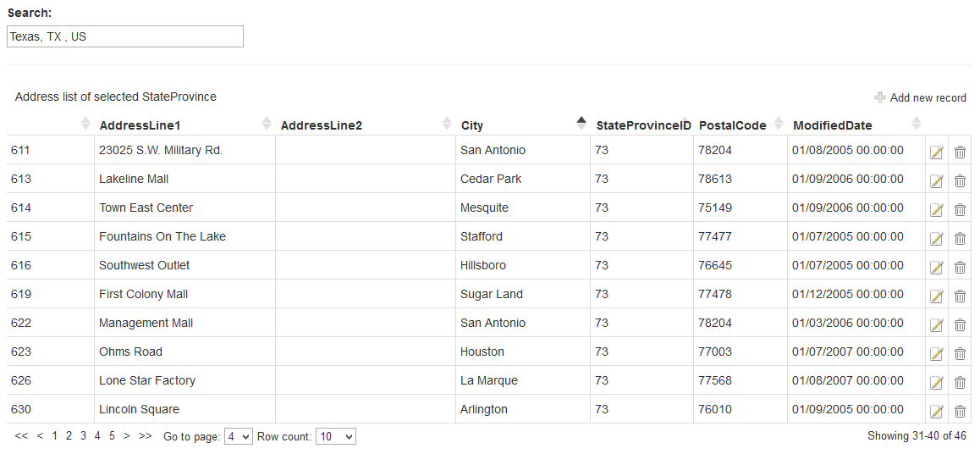Go to page 5 of results
Image resolution: width=980 pixels, height=454 pixels.
[112, 435]
